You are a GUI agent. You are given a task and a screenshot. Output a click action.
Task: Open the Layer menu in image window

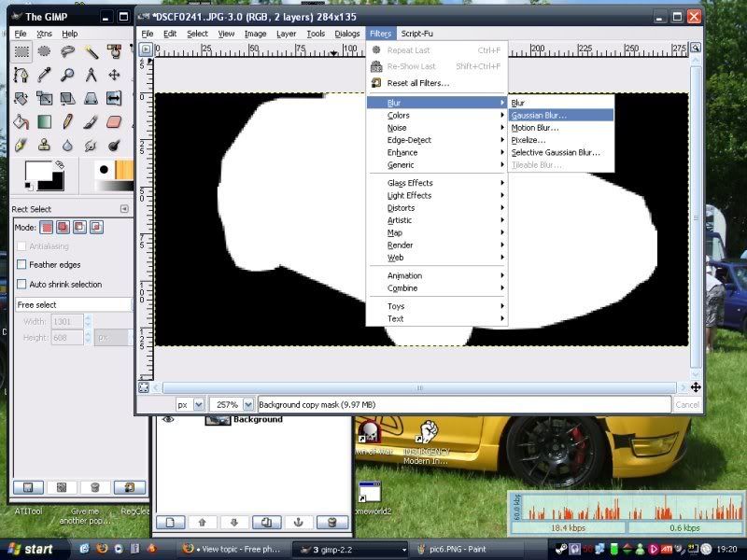pos(286,34)
